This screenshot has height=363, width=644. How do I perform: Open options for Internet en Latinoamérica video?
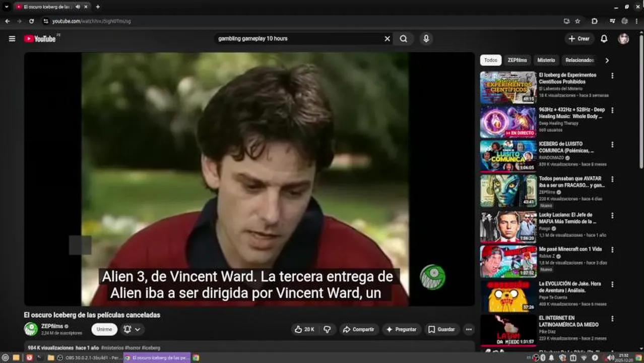click(x=612, y=319)
